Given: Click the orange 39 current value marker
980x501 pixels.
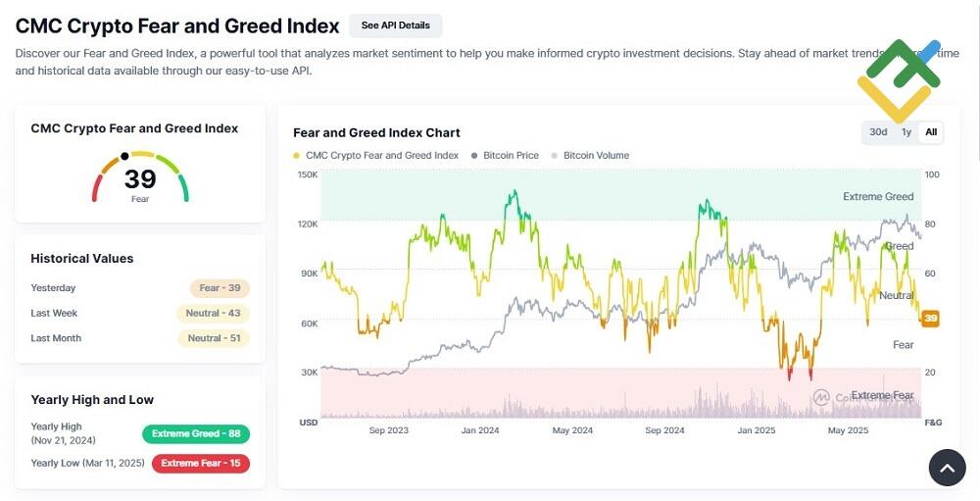Looking at the screenshot, I should coord(931,319).
